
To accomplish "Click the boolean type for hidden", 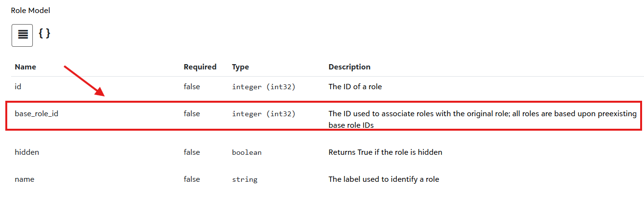I will pyautogui.click(x=247, y=152).
